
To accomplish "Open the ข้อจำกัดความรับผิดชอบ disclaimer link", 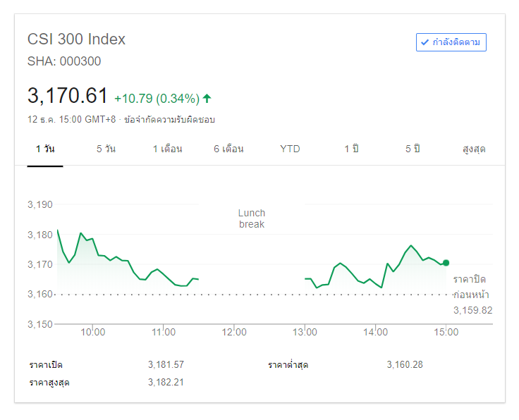I will [x=169, y=120].
